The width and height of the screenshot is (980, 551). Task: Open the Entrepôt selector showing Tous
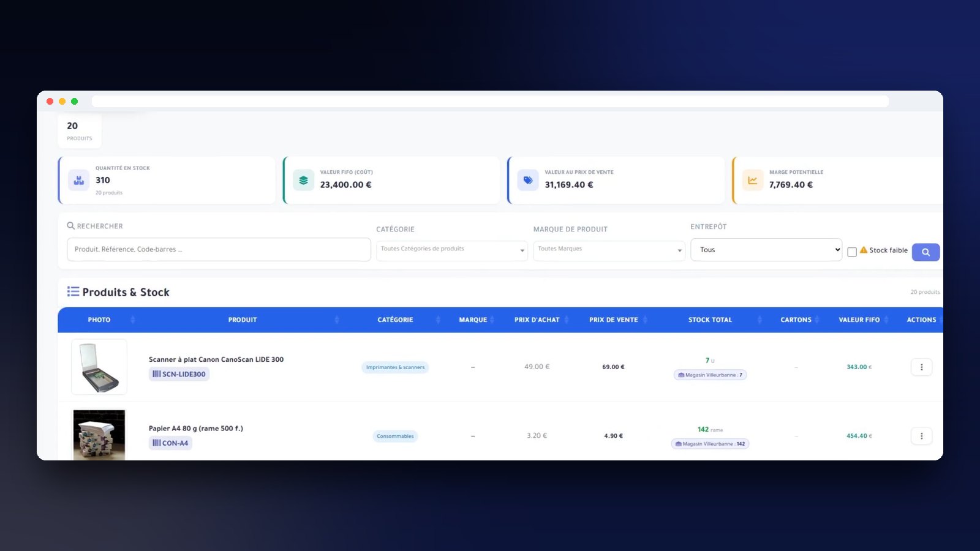[x=766, y=250]
